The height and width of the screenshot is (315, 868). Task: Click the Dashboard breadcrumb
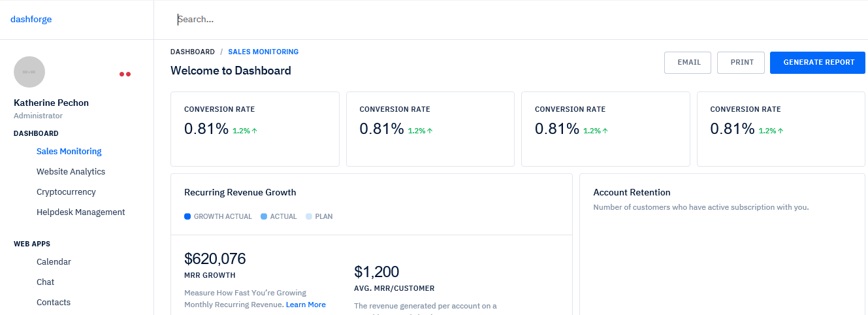193,52
